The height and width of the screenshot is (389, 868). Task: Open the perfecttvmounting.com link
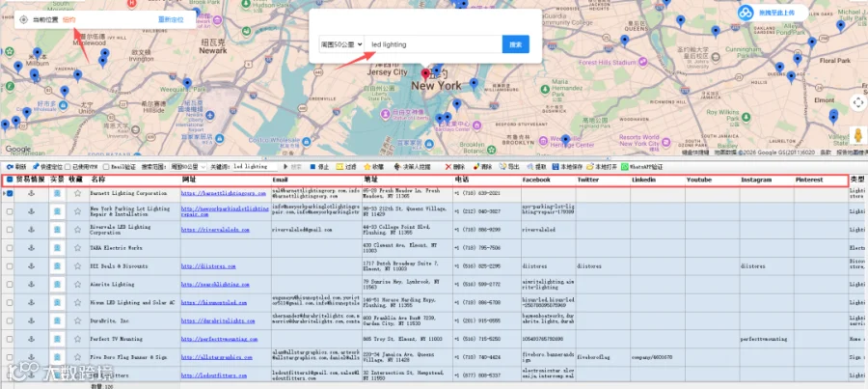point(219,339)
